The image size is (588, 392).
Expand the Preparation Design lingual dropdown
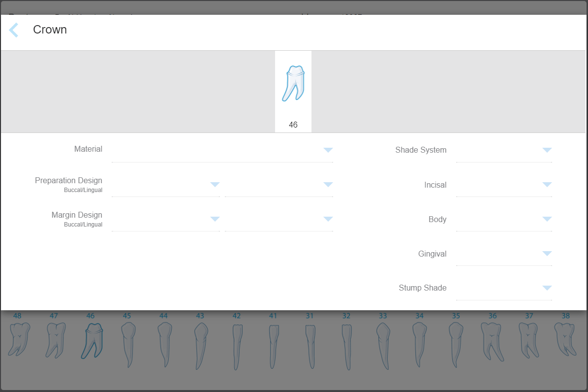pos(279,185)
